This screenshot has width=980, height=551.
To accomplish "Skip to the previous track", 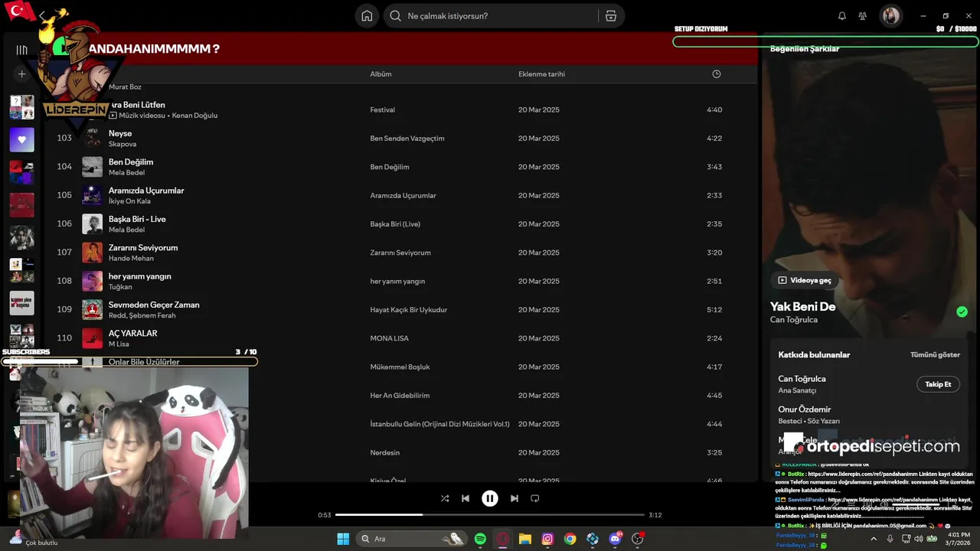I will (465, 498).
